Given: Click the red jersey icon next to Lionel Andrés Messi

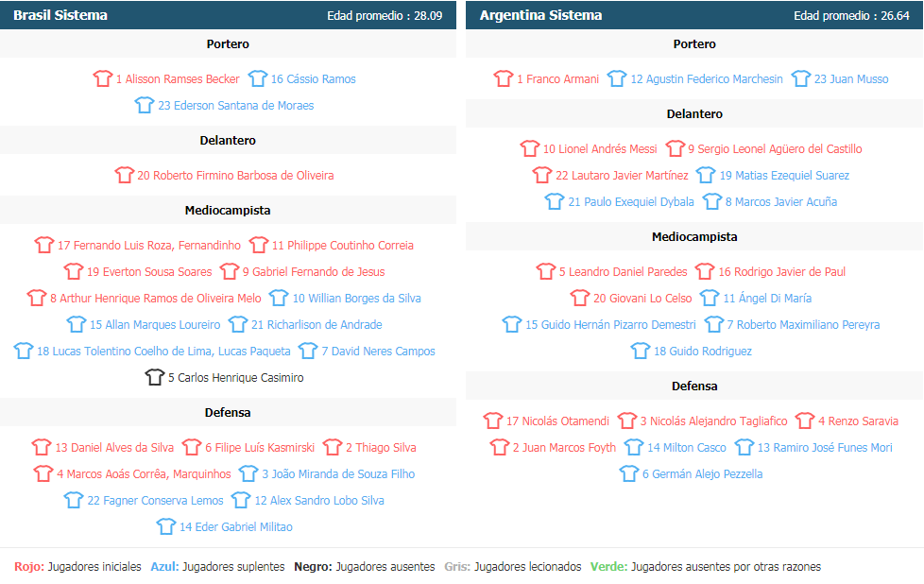Looking at the screenshot, I should pos(530,149).
